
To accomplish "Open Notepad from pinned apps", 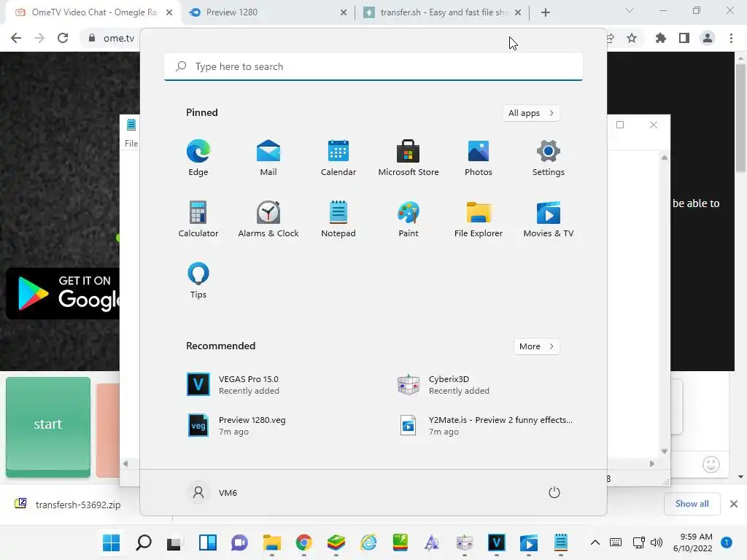I will 338,219.
